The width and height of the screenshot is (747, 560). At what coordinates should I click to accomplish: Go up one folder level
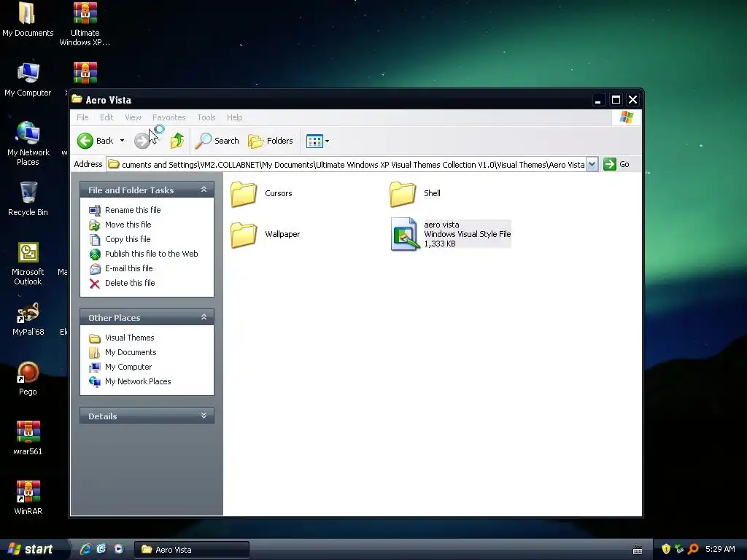[177, 141]
